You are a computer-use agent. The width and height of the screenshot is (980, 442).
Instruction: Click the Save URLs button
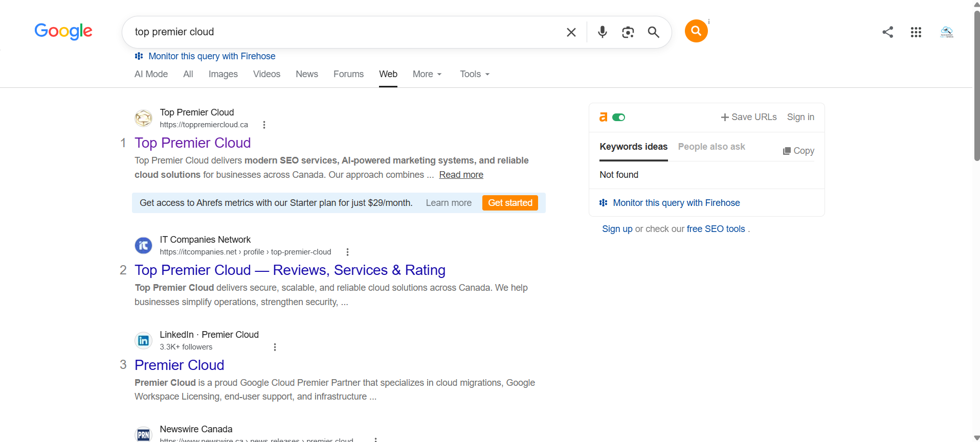[x=749, y=117]
